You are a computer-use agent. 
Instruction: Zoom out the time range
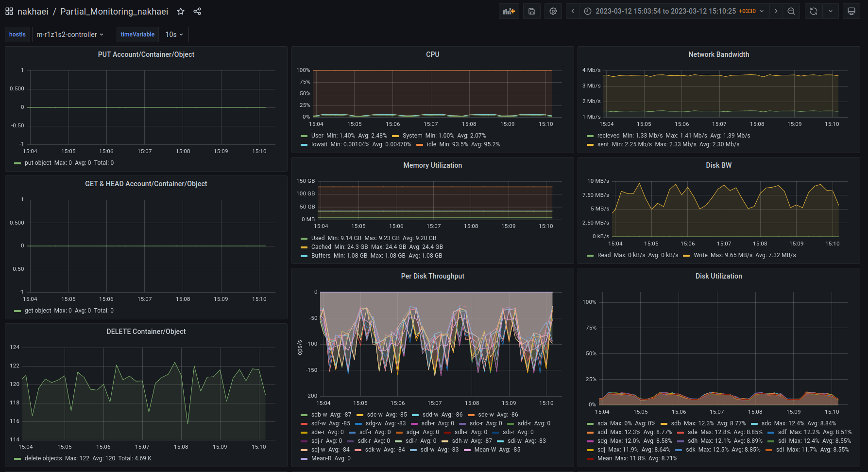coord(791,11)
